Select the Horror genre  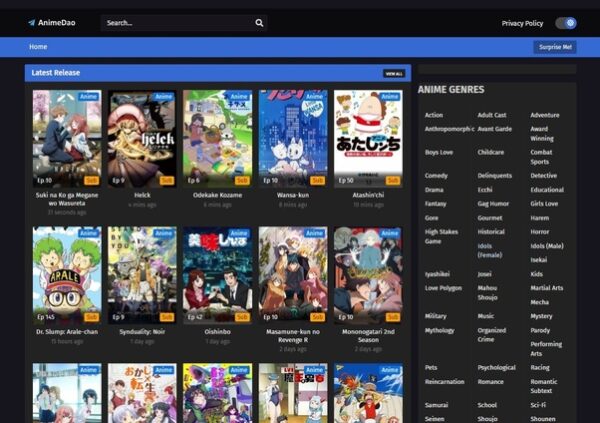click(x=540, y=232)
